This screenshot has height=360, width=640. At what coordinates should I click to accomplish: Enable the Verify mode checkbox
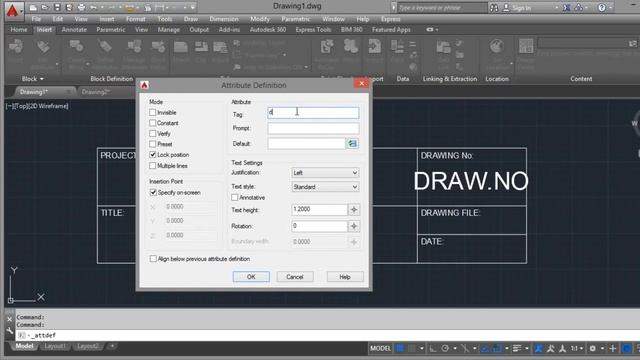point(153,133)
